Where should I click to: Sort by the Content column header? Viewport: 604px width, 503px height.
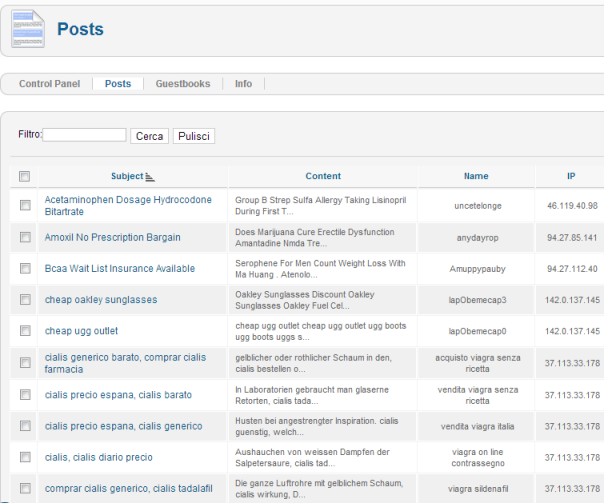[x=323, y=176]
